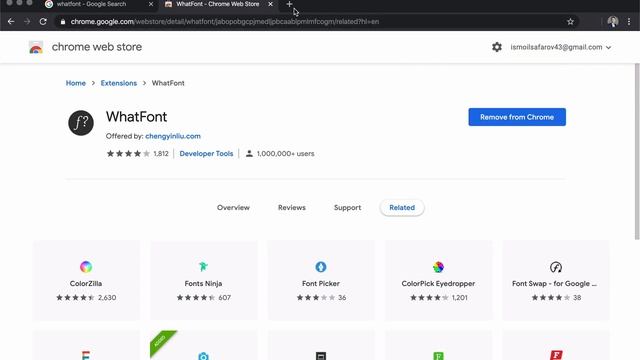
Task: Click ColorPick Eyedropper title text
Action: 438,283
